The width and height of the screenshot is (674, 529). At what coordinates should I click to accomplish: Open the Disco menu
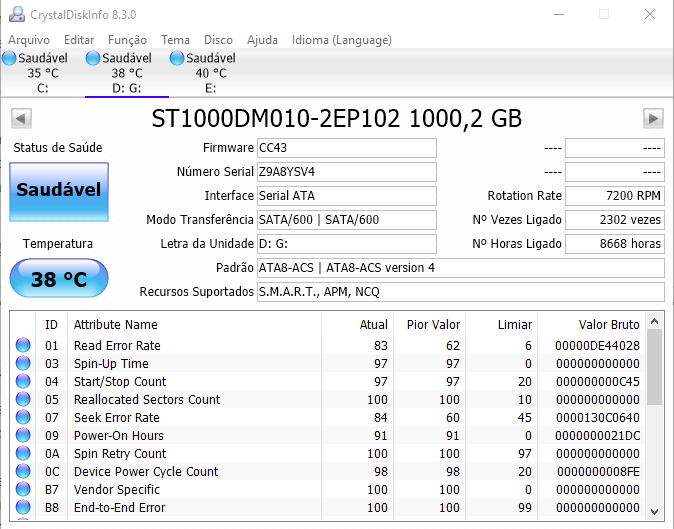click(218, 40)
